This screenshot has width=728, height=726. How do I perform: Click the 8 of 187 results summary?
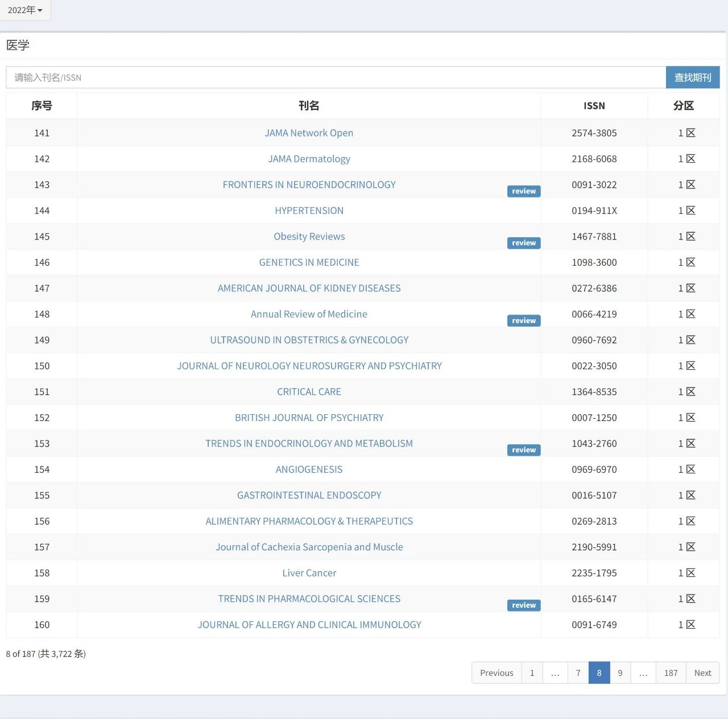pos(45,654)
